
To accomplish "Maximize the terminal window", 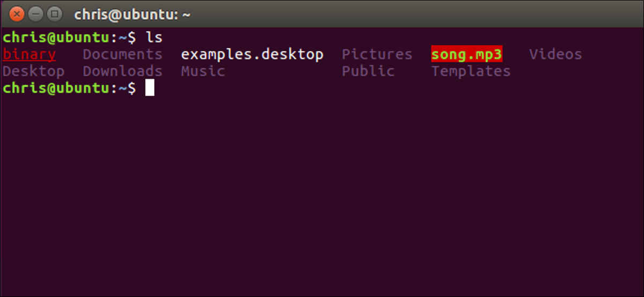I will [54, 15].
